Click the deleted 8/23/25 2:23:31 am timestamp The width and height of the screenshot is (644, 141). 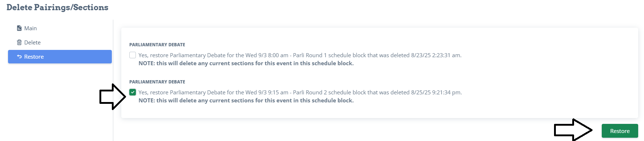point(436,55)
